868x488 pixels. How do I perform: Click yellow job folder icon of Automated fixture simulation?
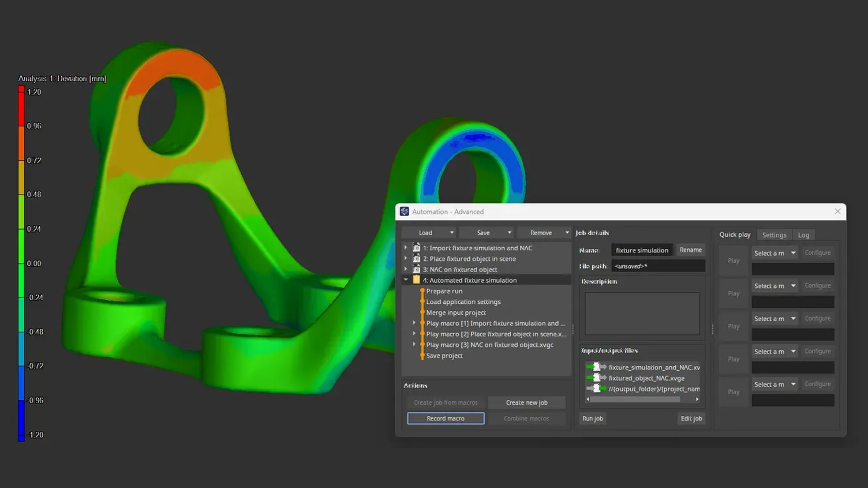pyautogui.click(x=416, y=280)
